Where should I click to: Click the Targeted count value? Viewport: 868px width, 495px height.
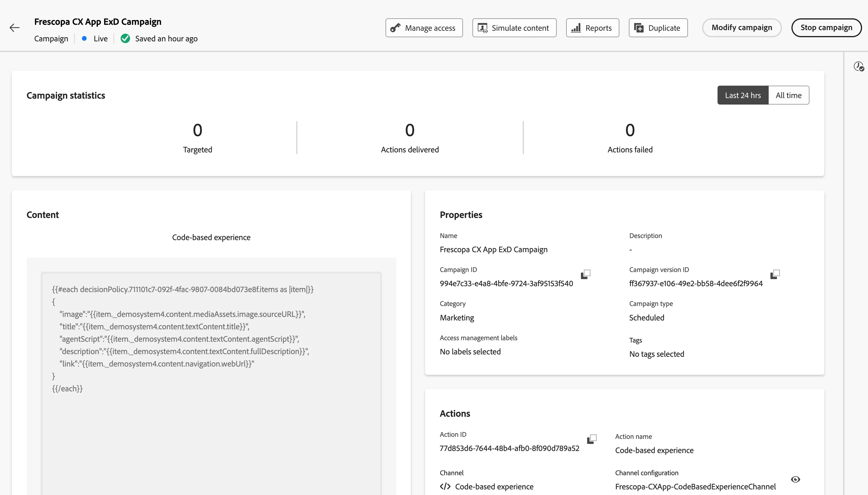click(x=197, y=130)
